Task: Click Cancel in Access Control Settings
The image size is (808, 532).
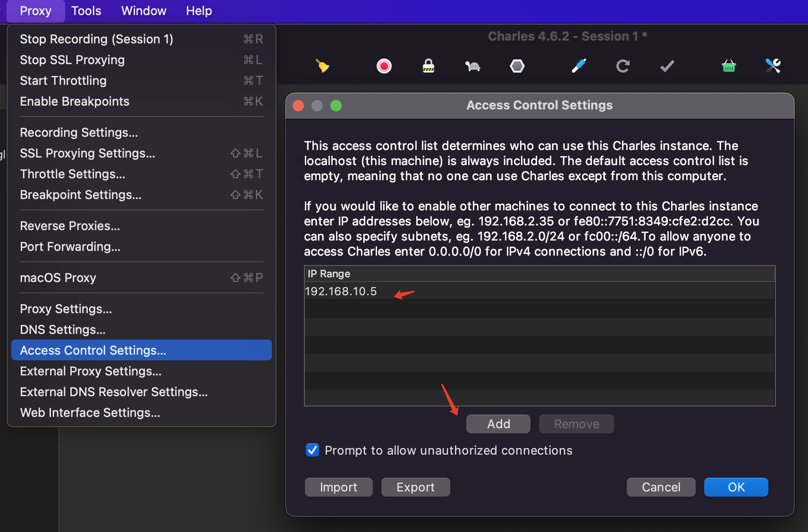Action: [x=661, y=487]
